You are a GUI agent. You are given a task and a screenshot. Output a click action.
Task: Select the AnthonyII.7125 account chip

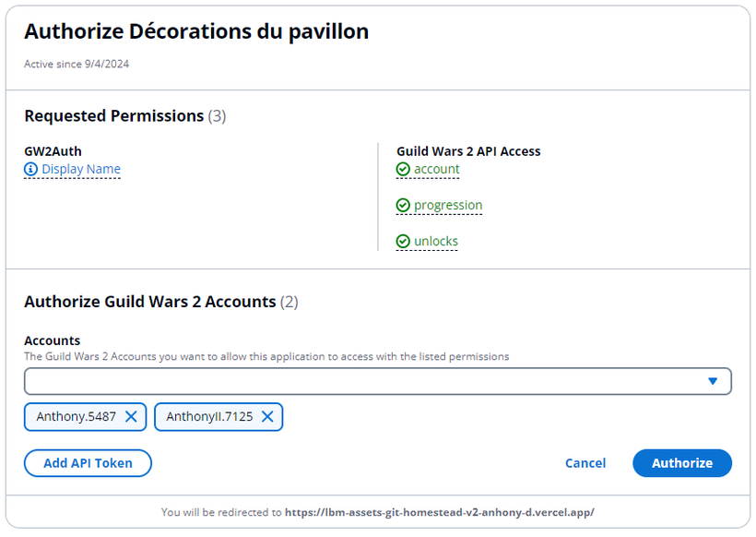[209, 417]
